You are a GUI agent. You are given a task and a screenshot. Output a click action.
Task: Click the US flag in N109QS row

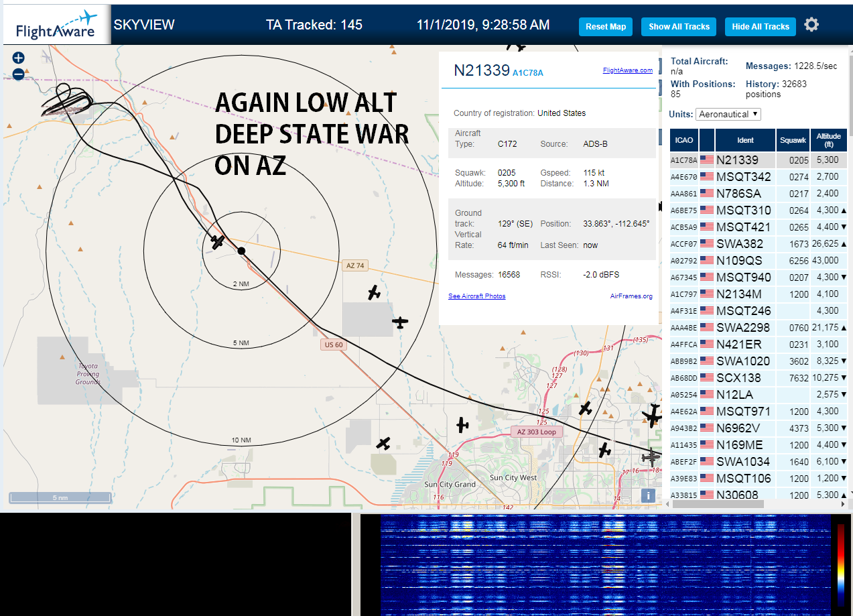(x=706, y=261)
